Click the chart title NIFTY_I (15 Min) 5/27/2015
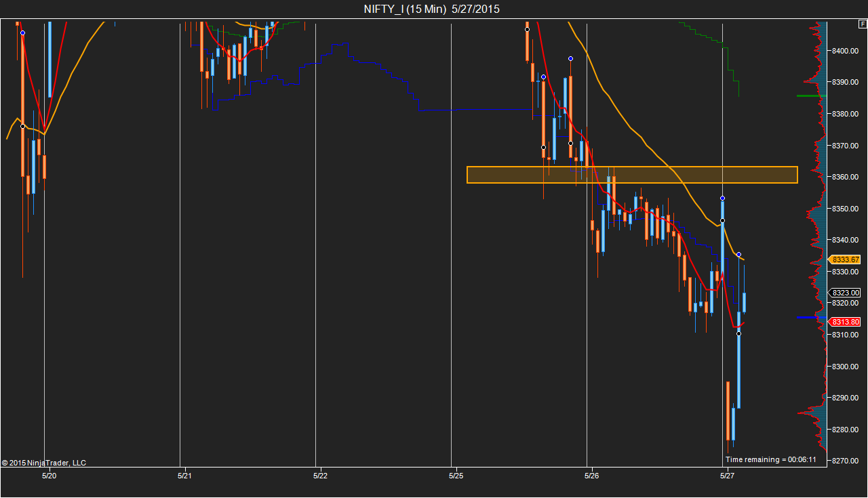 coord(432,9)
